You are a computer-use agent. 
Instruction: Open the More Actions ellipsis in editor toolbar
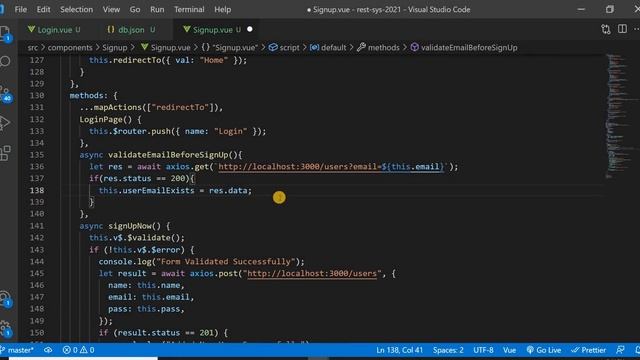tap(636, 29)
